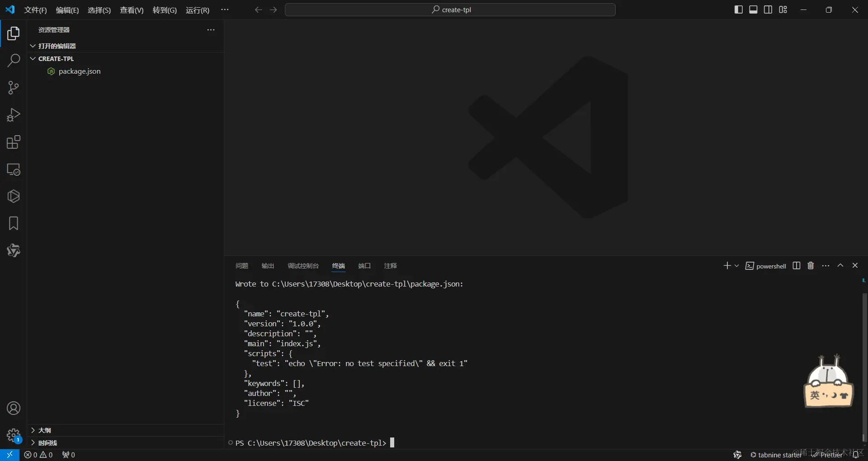Click the "license": "ISC" line in terminal
This screenshot has width=868, height=461.
276,403
